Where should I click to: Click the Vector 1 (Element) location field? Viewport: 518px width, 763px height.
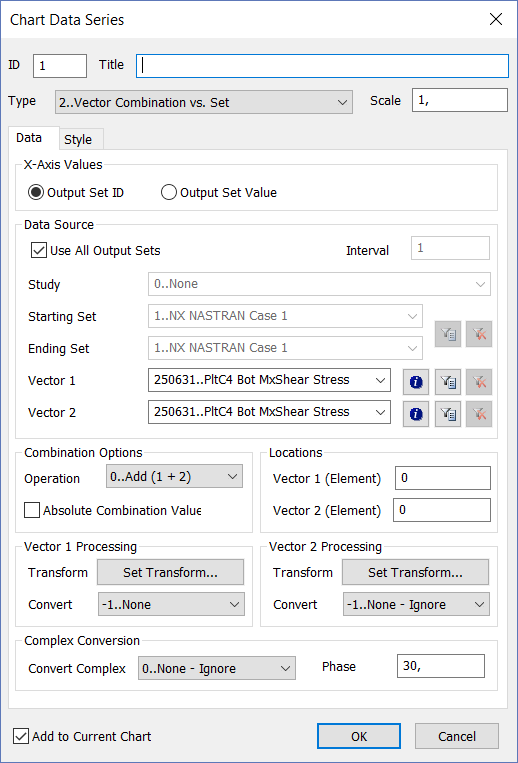tap(443, 478)
